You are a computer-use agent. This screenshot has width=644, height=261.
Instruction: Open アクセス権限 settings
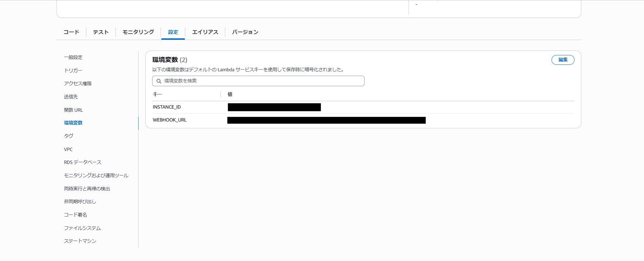click(78, 83)
